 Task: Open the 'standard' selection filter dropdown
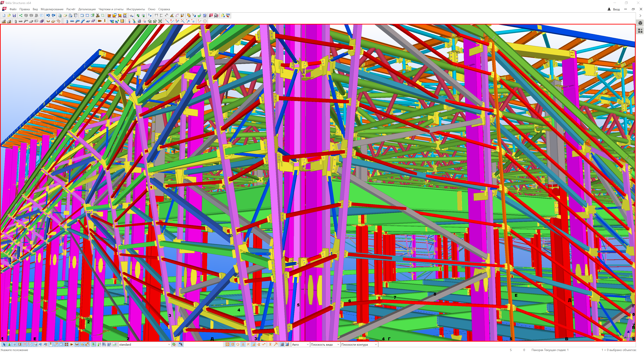(169, 344)
